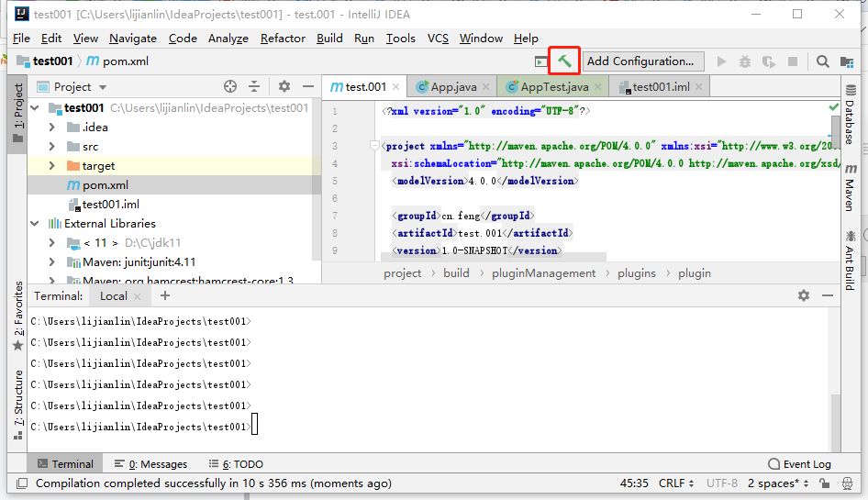This screenshot has width=868, height=500.
Task: Click pom.xml in navigation bar
Action: [117, 61]
